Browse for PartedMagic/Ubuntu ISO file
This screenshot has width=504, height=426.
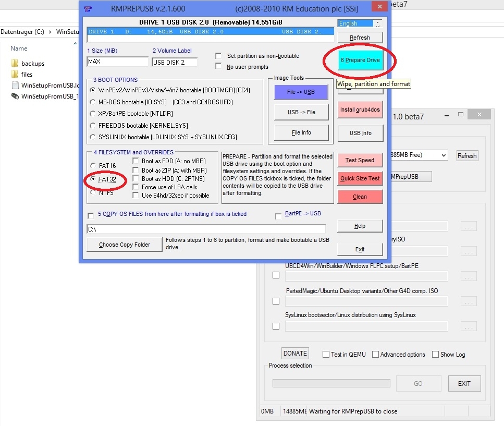tap(469, 301)
